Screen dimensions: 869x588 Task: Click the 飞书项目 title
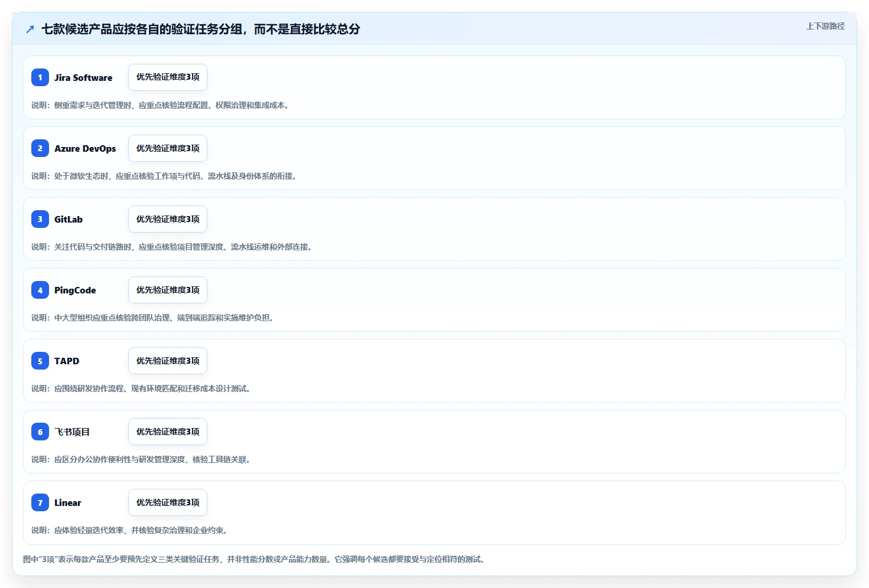click(72, 432)
